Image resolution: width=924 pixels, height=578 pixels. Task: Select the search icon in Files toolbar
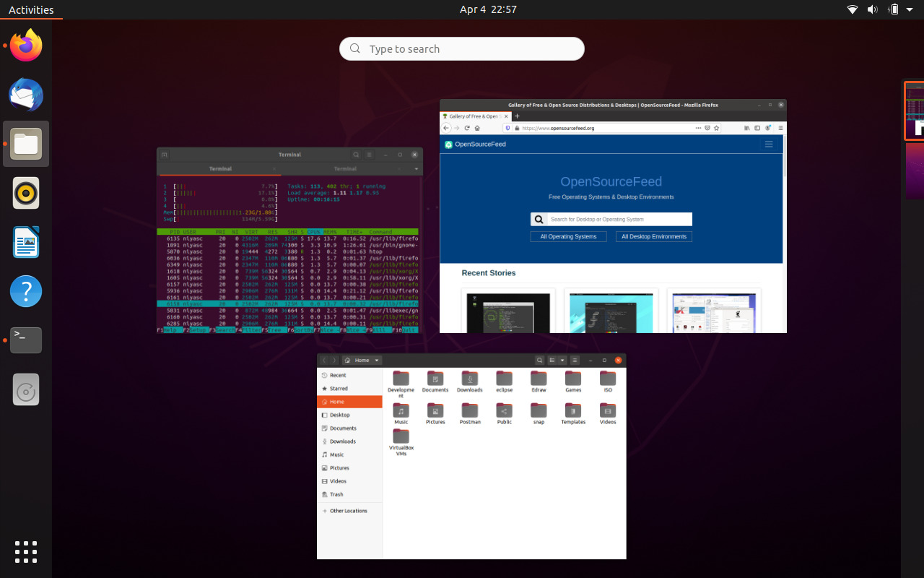point(540,360)
